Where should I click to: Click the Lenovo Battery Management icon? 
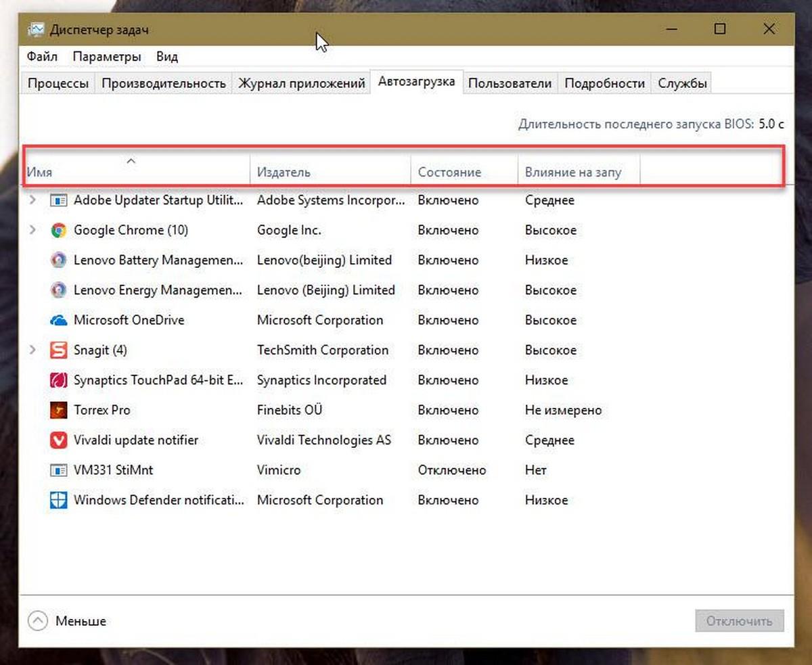point(59,260)
